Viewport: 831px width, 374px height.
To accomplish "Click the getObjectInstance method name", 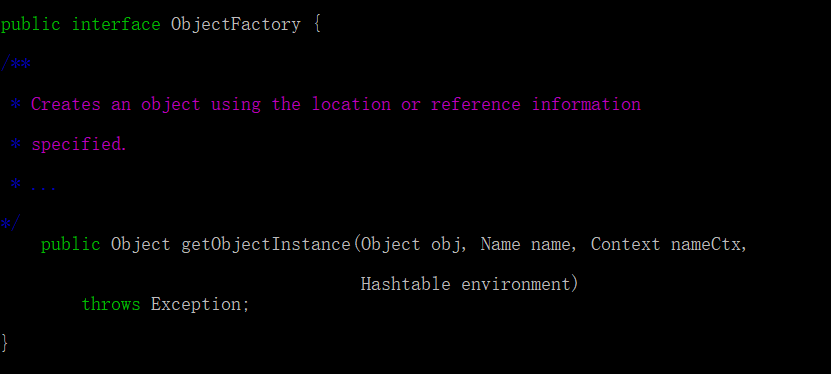I will (266, 244).
